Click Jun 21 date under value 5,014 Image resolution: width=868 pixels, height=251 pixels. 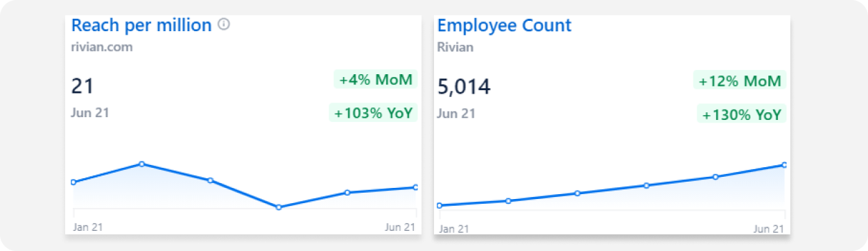(456, 113)
